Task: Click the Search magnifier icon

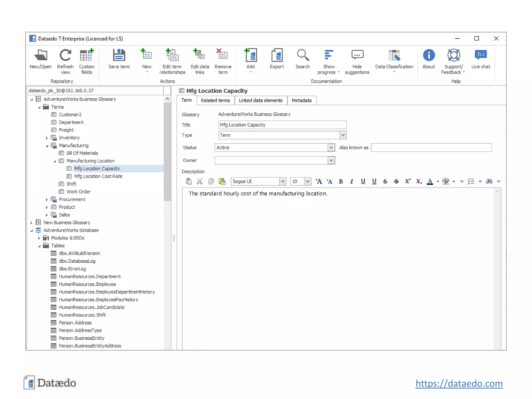Action: click(302, 55)
